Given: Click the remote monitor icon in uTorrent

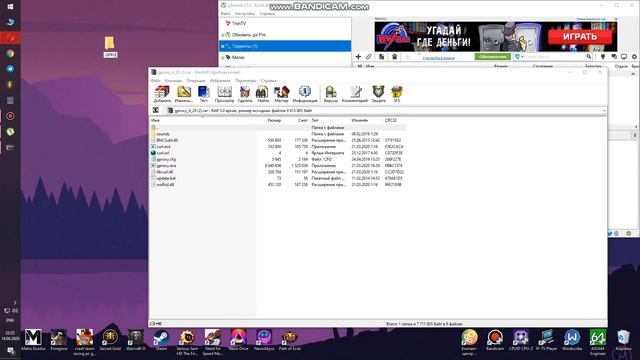Looking at the screenshot, I should [x=624, y=57].
